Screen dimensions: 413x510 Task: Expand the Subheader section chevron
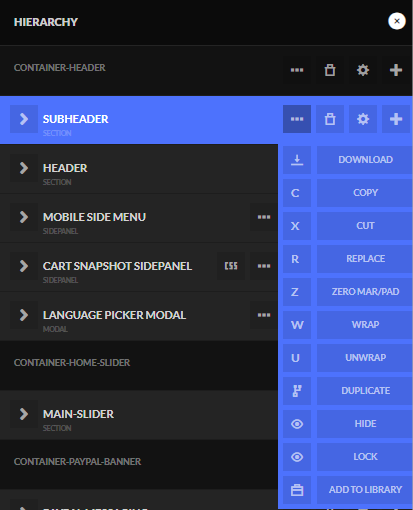(24, 119)
